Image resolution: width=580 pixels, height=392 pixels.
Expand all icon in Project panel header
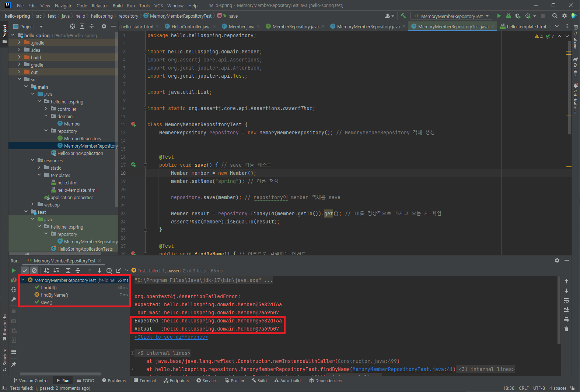(82, 26)
